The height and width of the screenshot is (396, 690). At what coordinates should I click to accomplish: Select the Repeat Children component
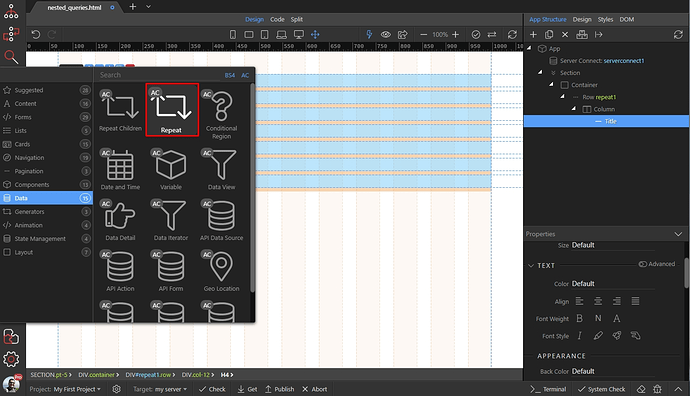click(x=120, y=111)
